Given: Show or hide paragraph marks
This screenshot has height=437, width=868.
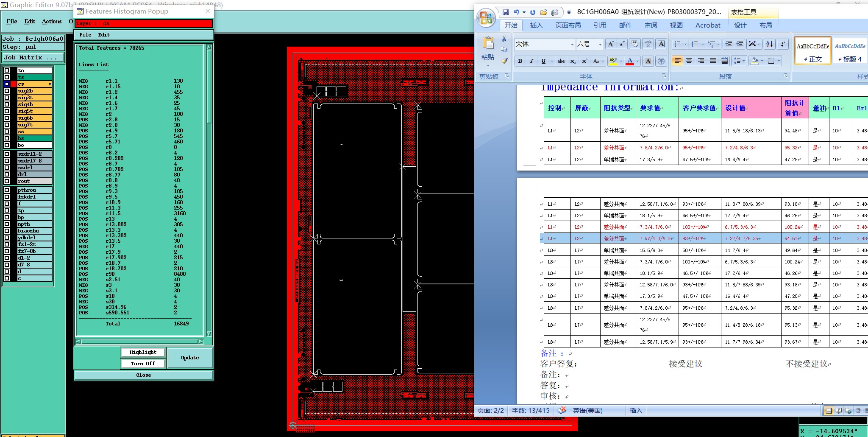Looking at the screenshot, I should pos(783,44).
